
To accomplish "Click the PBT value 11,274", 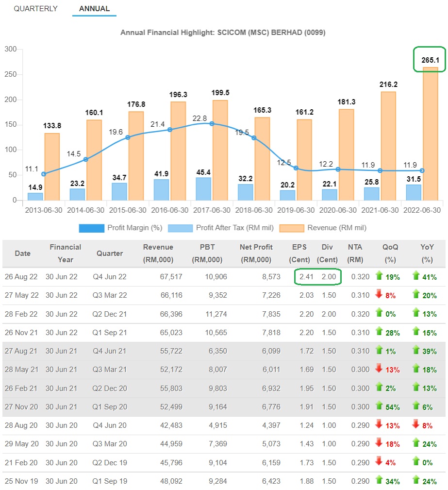I will click(216, 314).
